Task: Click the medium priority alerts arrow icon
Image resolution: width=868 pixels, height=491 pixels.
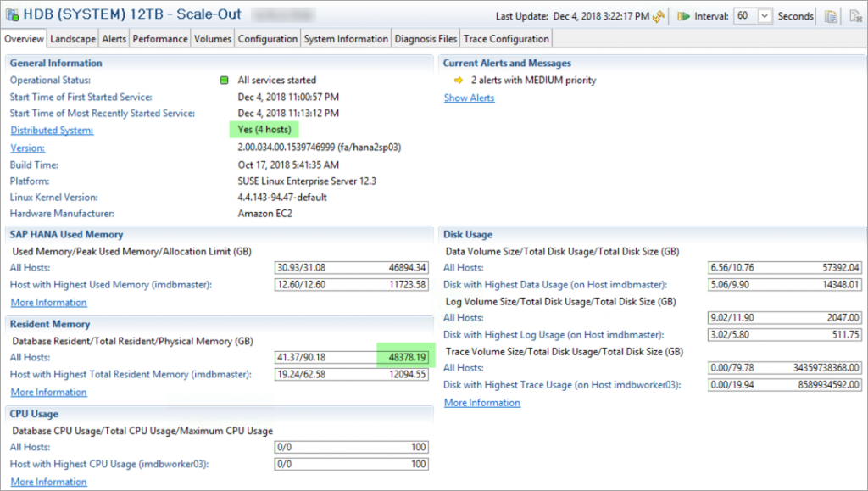Action: click(x=458, y=81)
